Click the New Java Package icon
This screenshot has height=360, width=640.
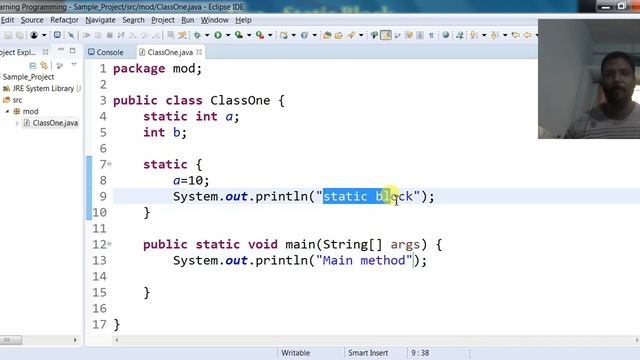[283, 36]
